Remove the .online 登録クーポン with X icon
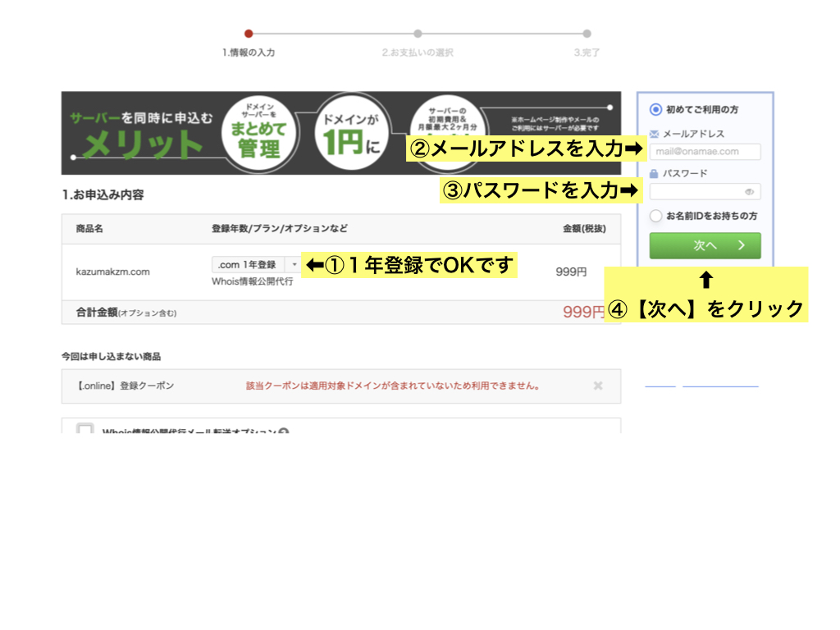This screenshot has height=630, width=840. tap(598, 386)
